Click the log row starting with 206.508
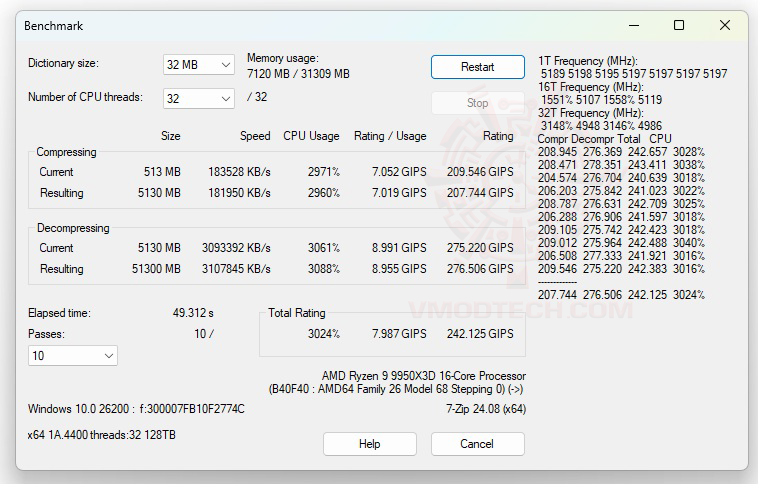 pos(621,256)
